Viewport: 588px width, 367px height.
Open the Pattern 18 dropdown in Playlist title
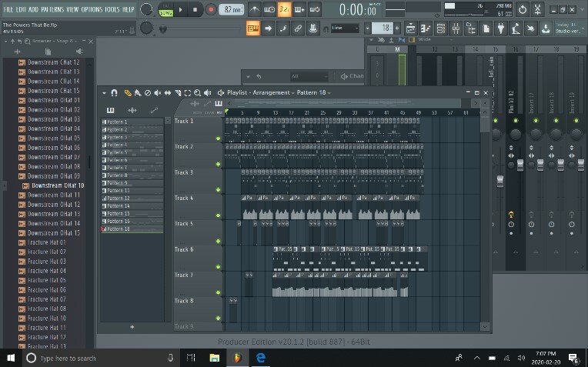314,92
